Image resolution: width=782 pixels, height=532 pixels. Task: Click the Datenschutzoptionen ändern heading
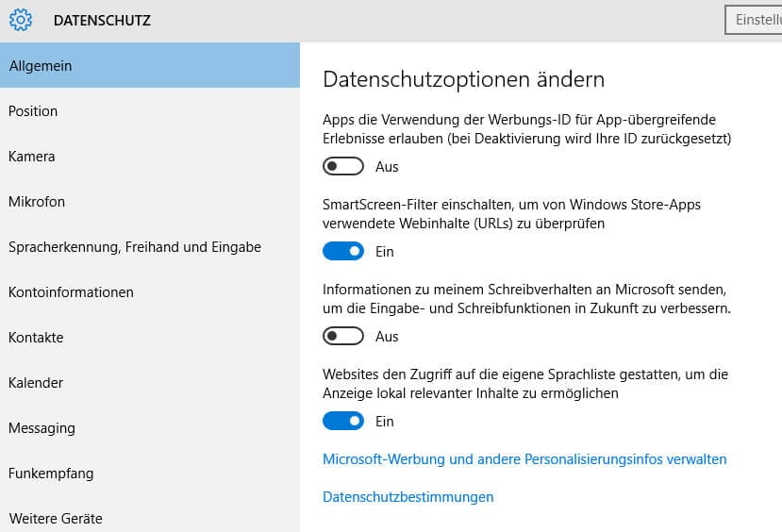tap(463, 79)
